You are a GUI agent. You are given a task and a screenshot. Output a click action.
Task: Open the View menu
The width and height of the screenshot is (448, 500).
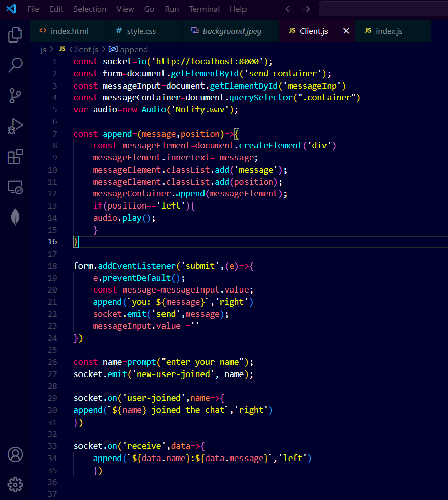pyautogui.click(x=125, y=9)
